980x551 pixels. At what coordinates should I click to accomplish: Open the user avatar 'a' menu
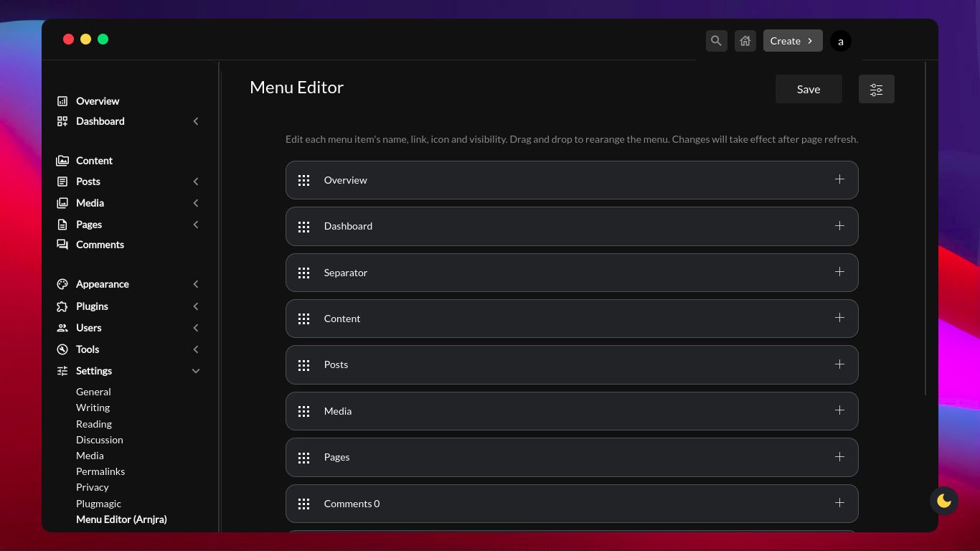point(841,42)
